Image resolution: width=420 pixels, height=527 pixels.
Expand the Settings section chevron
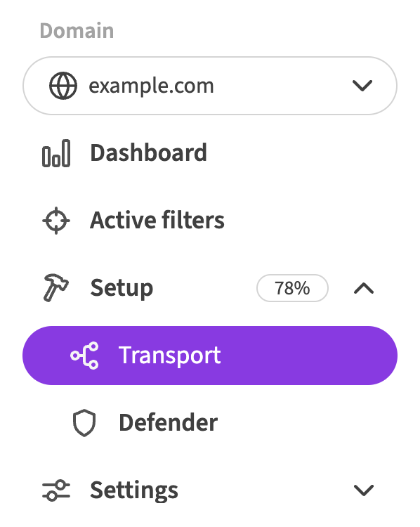364,490
